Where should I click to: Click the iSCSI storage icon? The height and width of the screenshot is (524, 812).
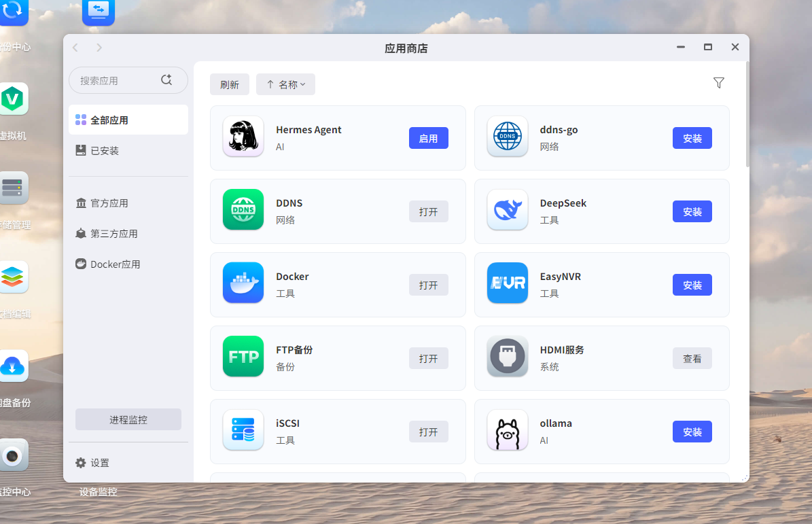[x=243, y=430]
